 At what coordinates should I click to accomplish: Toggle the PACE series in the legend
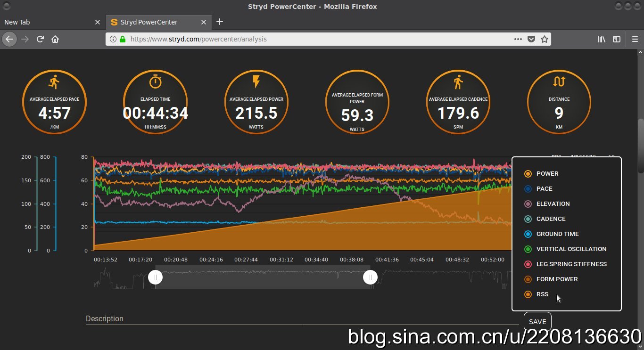point(538,189)
